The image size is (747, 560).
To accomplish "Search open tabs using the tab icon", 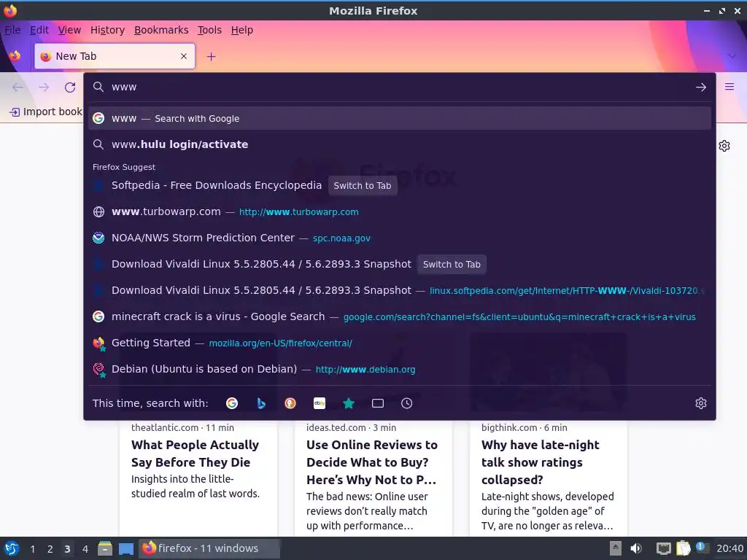I will click(x=378, y=403).
